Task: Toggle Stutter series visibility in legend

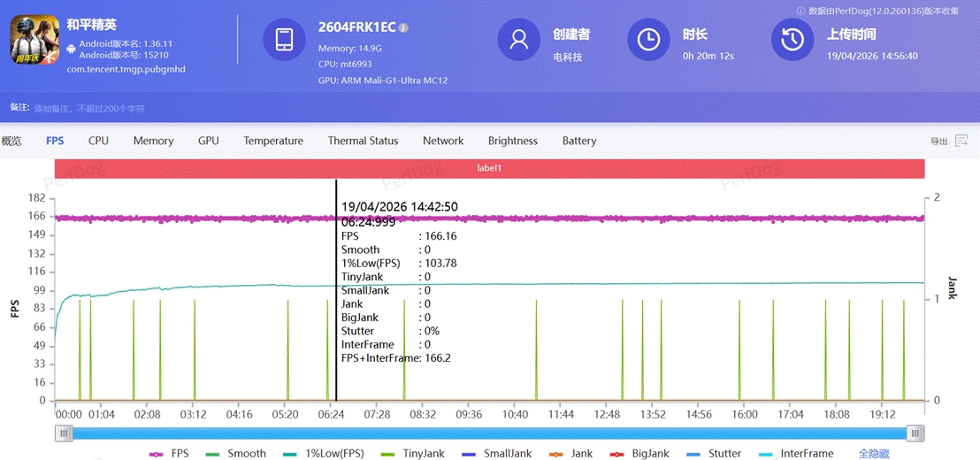Action: tap(714, 453)
